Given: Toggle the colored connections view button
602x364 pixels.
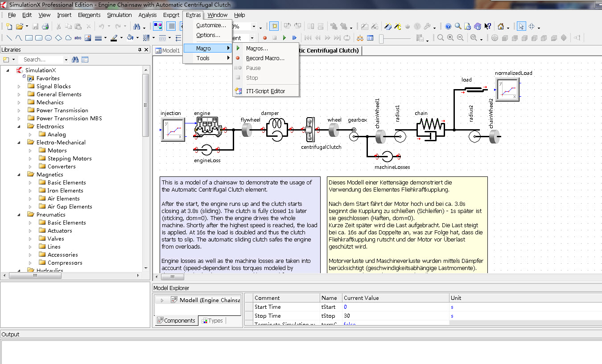Looking at the screenshot, I should (157, 27).
